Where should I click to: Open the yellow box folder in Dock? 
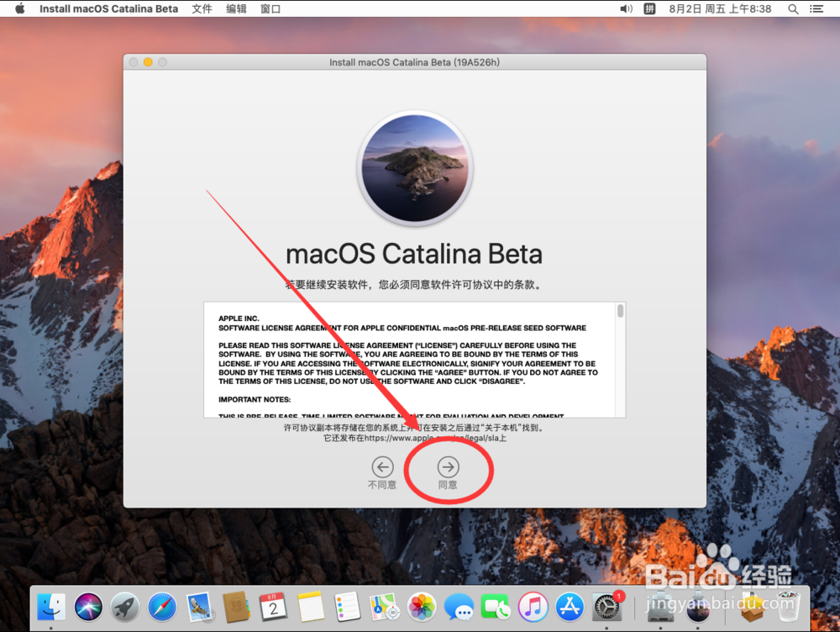click(x=752, y=607)
